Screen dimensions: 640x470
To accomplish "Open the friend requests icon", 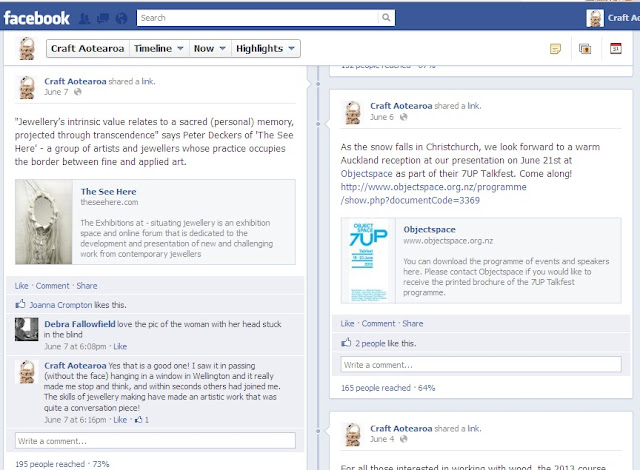I will coord(84,18).
